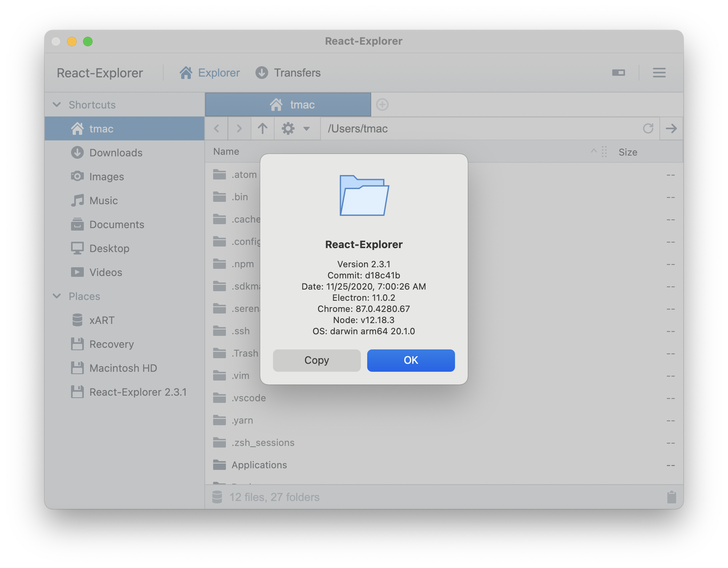Click the column grip handle near Size
This screenshot has width=728, height=568.
[604, 152]
